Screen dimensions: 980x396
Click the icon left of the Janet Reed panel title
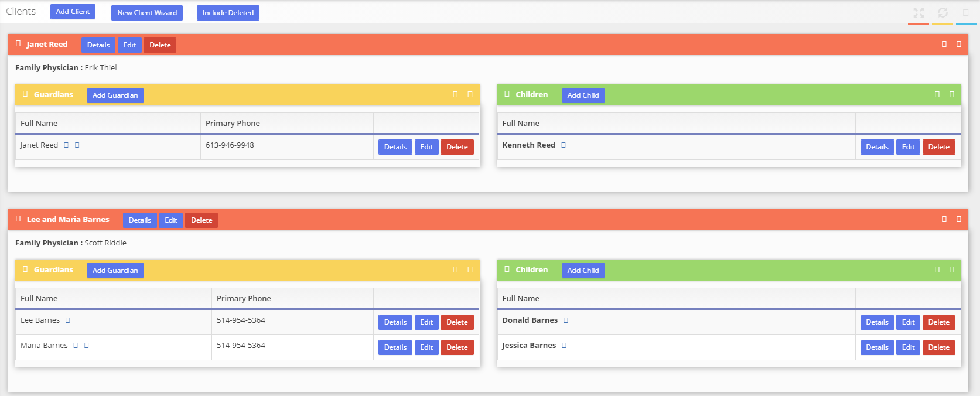[x=18, y=44]
